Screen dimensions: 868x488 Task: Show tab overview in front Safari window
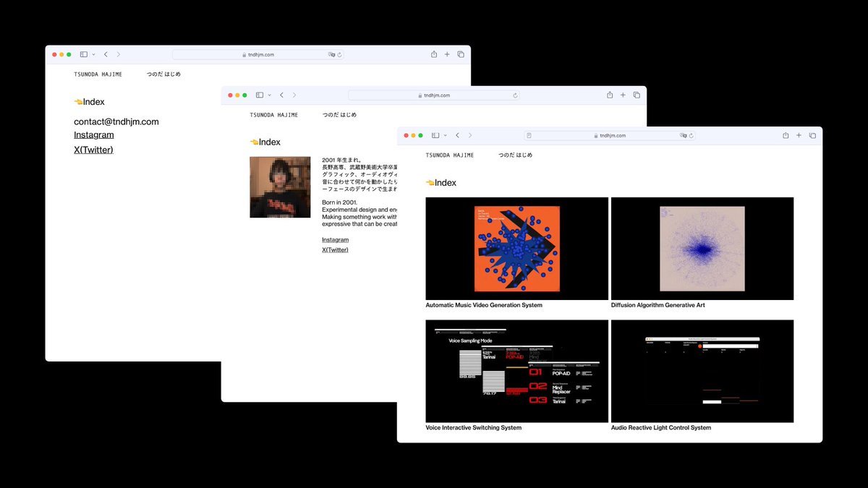click(812, 135)
